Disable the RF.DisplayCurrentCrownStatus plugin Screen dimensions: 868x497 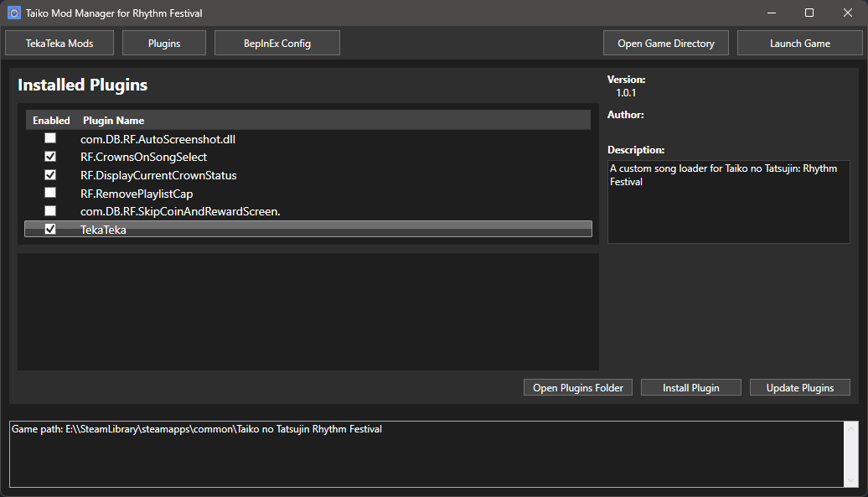(49, 175)
